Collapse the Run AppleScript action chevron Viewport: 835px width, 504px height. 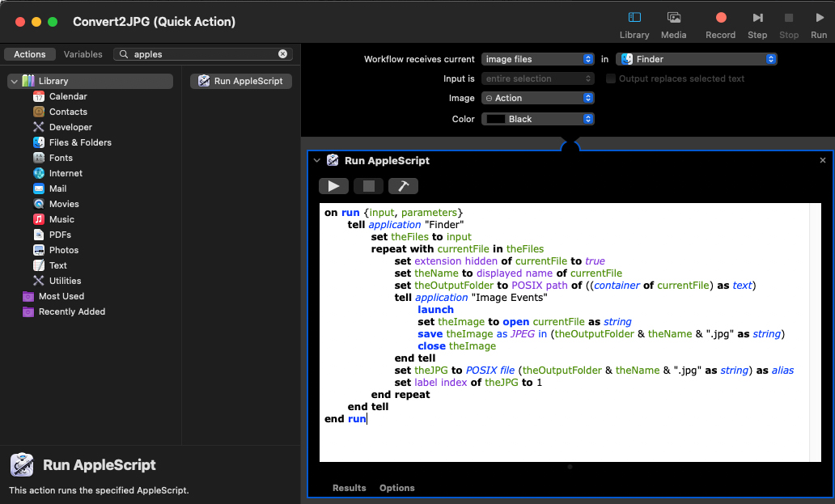click(x=317, y=160)
